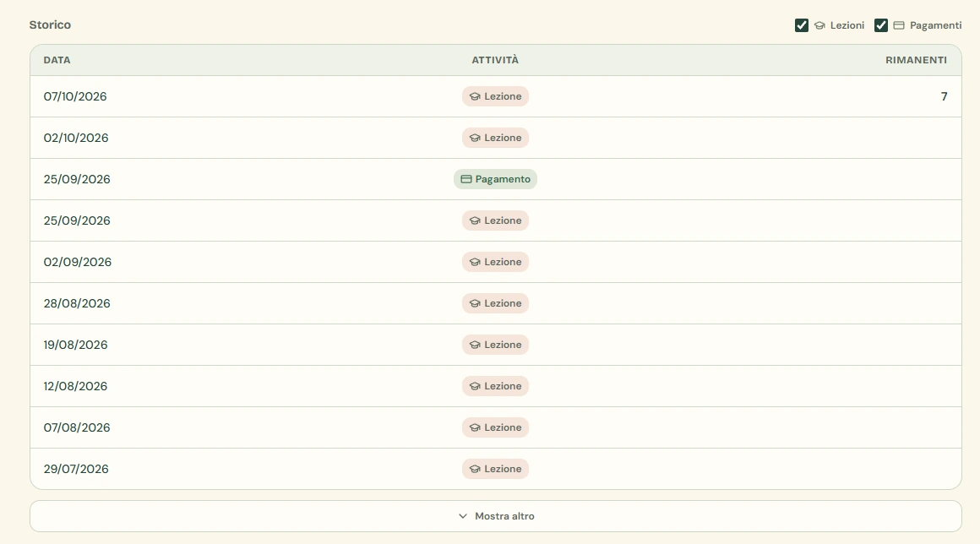Click the ATTIVITÀ column header
The height and width of the screenshot is (544, 980).
pyautogui.click(x=495, y=60)
